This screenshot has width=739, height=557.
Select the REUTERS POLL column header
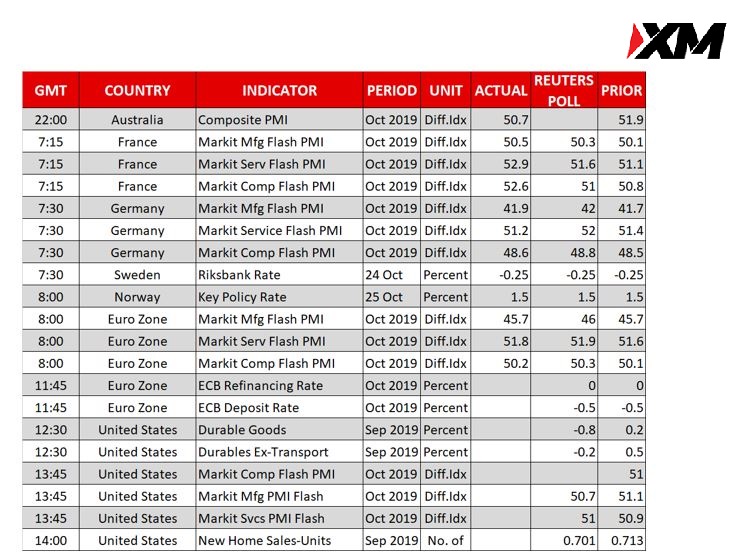(x=564, y=90)
